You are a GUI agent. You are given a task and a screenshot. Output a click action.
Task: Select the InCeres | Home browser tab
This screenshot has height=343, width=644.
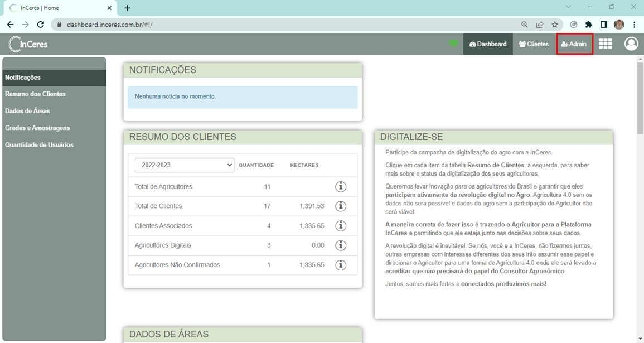point(60,8)
